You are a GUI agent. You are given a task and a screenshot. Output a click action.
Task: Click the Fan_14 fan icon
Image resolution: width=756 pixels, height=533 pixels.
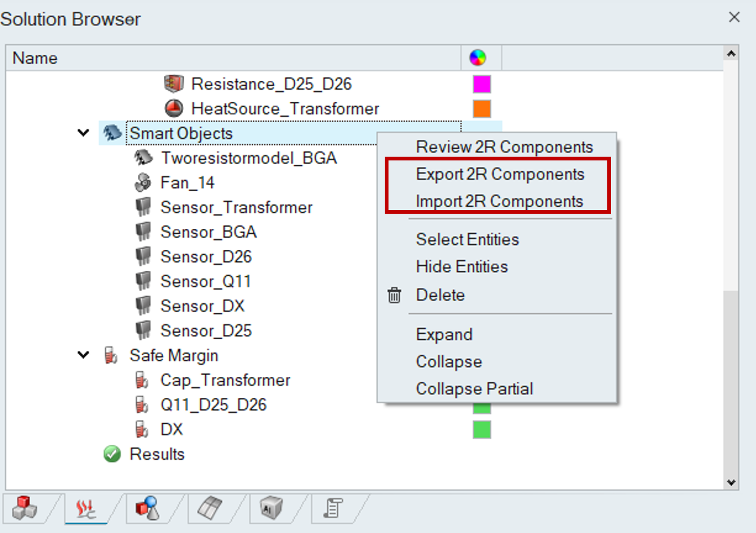143,183
